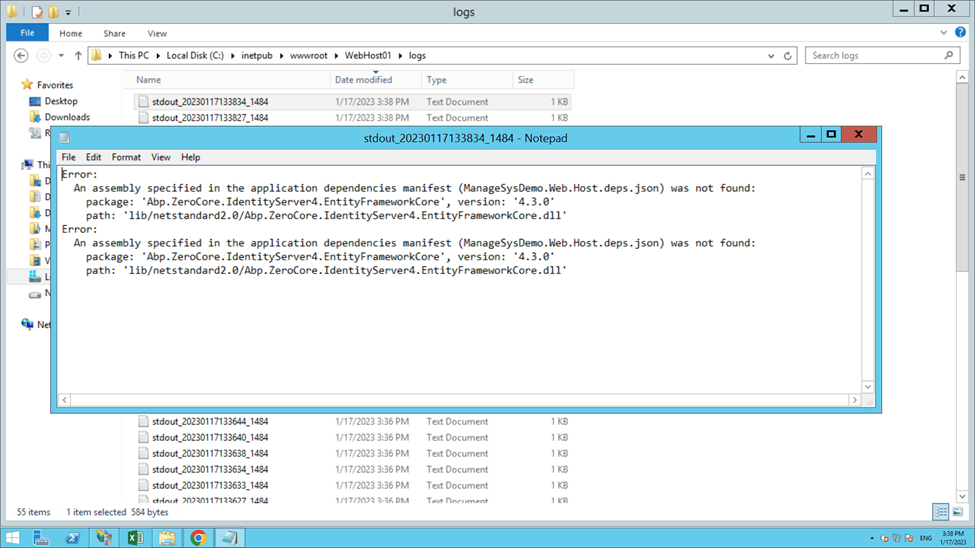Click the Properties quick access toolbar icon
Image resolution: width=975 pixels, height=548 pixels.
click(x=37, y=12)
